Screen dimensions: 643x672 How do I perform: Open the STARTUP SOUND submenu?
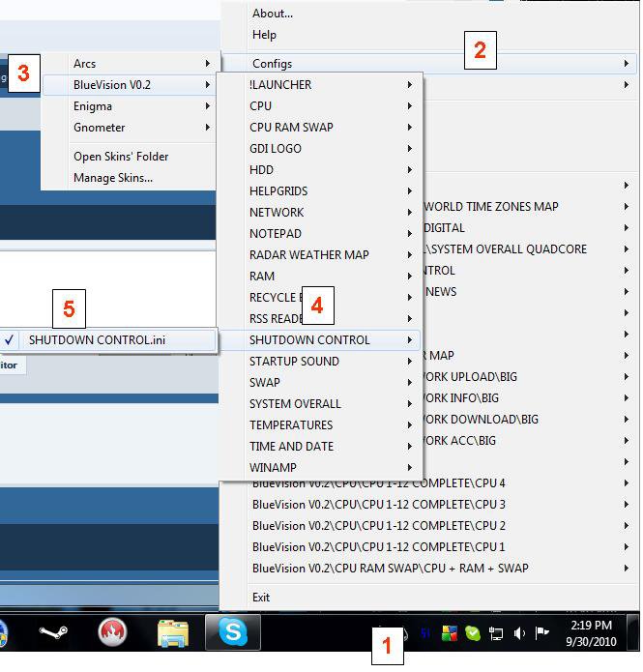click(x=320, y=362)
